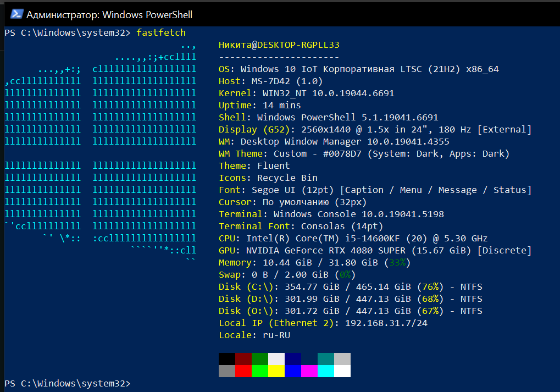Click the WM line 'Desktop Window Manager'
This screenshot has height=392, width=560.
point(334,141)
